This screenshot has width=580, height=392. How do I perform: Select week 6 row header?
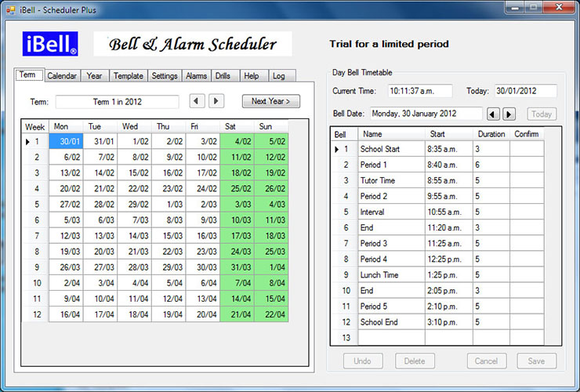click(x=35, y=220)
